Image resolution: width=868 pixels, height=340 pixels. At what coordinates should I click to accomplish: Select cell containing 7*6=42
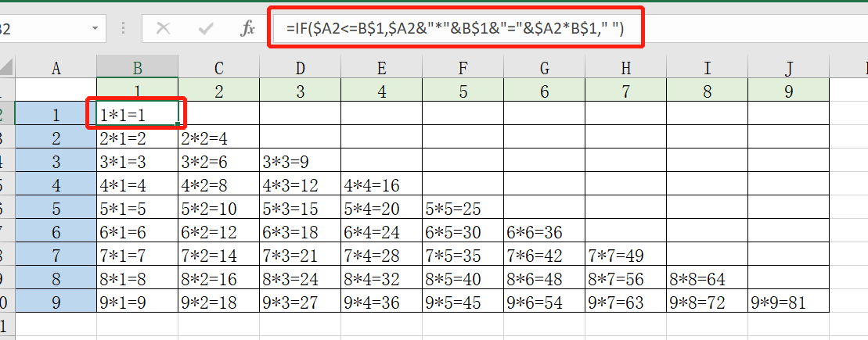(x=544, y=254)
